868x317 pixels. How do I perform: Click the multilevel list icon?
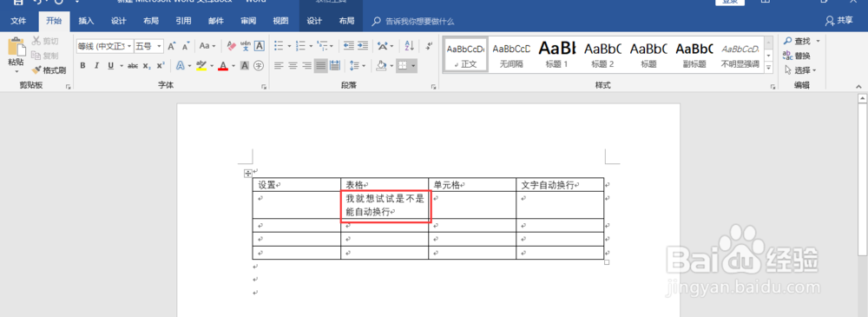click(x=322, y=46)
